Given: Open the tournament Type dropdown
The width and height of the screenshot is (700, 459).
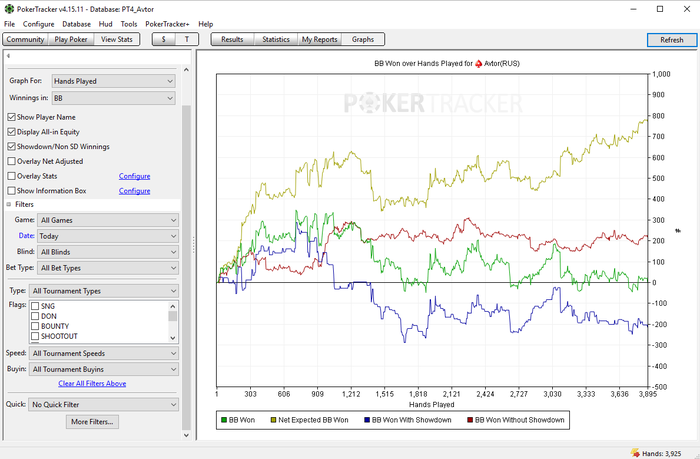Looking at the screenshot, I should (104, 291).
